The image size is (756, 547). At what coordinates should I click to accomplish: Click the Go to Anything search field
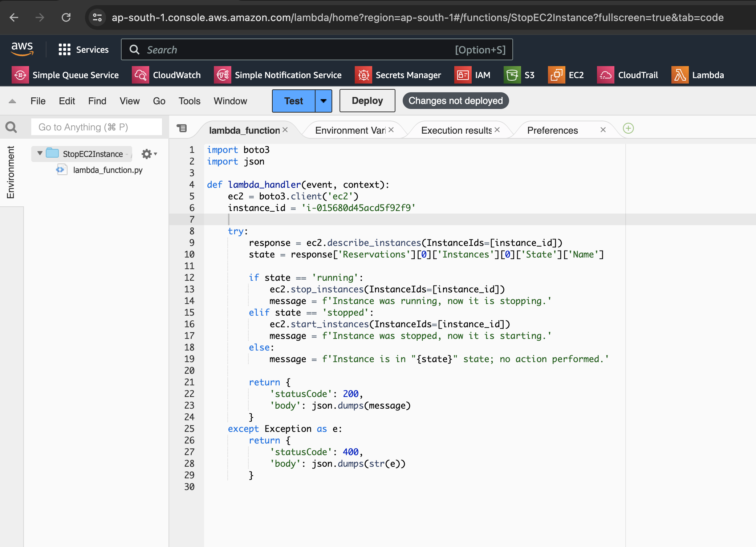click(96, 127)
